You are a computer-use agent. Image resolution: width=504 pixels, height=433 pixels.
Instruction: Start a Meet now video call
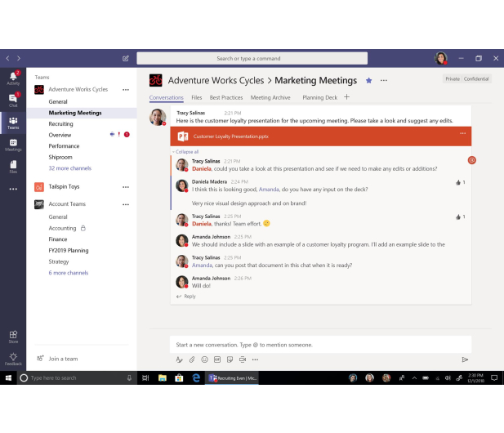(x=243, y=359)
